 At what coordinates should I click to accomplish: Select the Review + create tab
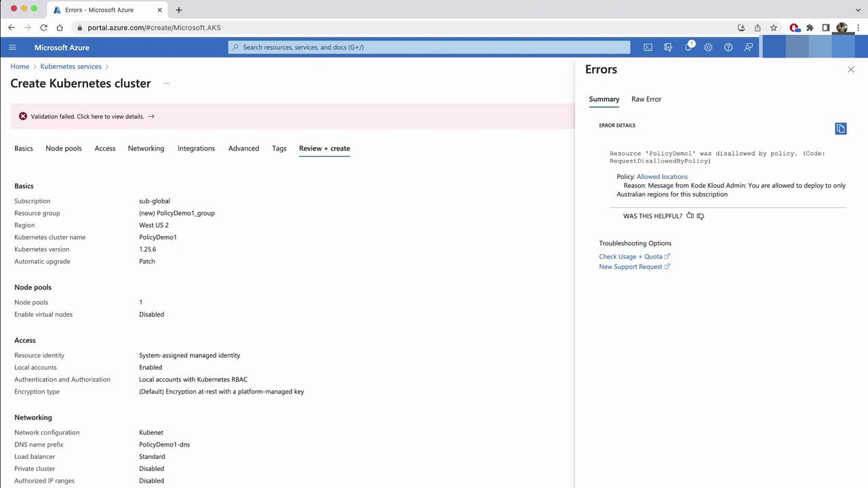325,148
